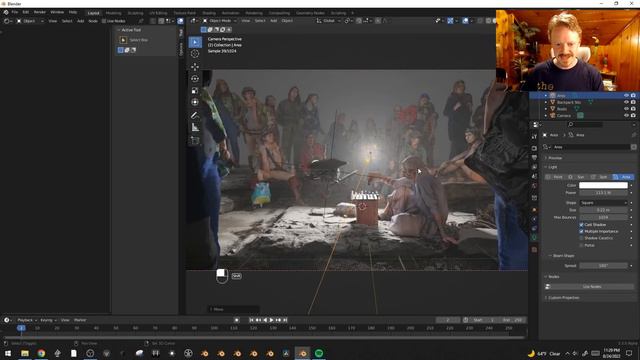640x360 pixels.
Task: Select the Add Cube tool in viewport toolbar
Action: [x=195, y=140]
